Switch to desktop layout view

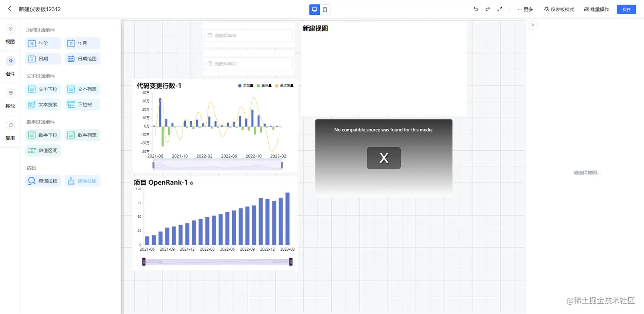point(314,9)
